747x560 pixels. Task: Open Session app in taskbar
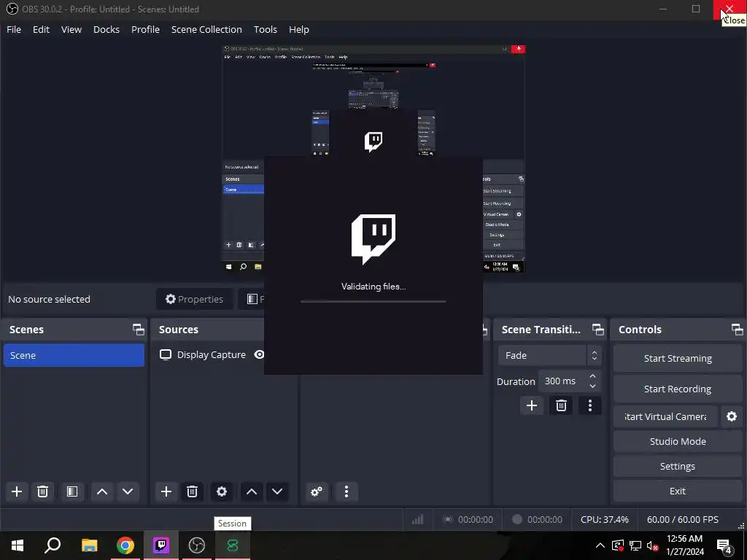coord(233,545)
